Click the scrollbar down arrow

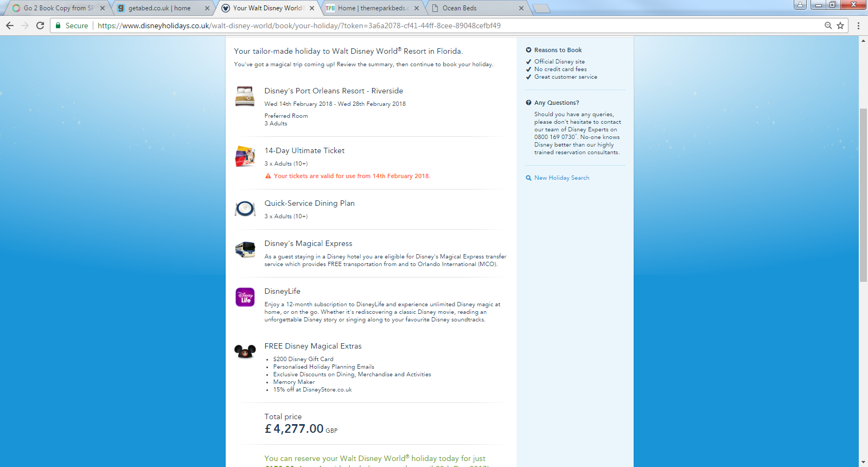point(863,462)
